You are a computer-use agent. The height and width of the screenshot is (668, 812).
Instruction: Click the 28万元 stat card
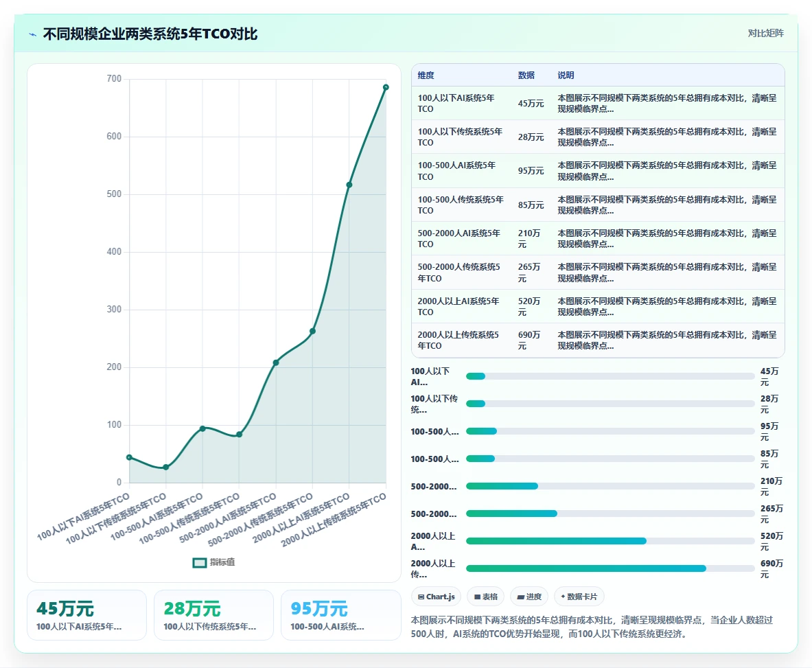pyautogui.click(x=214, y=615)
